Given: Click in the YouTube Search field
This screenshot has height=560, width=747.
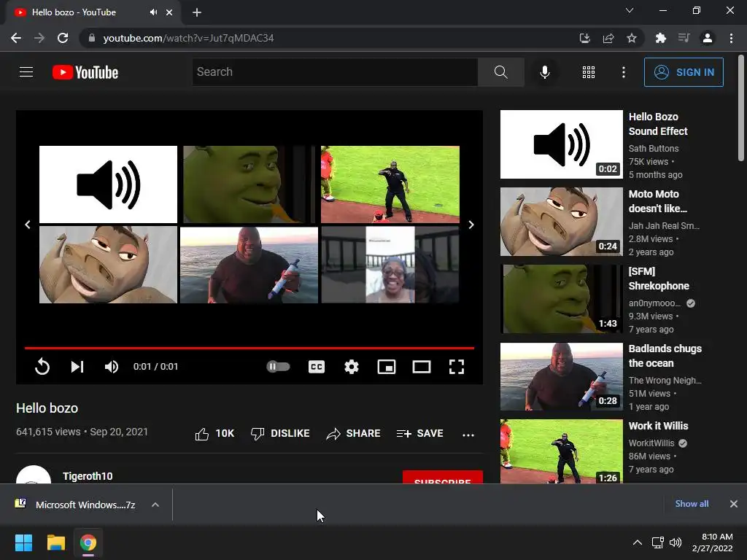Looking at the screenshot, I should pos(335,72).
